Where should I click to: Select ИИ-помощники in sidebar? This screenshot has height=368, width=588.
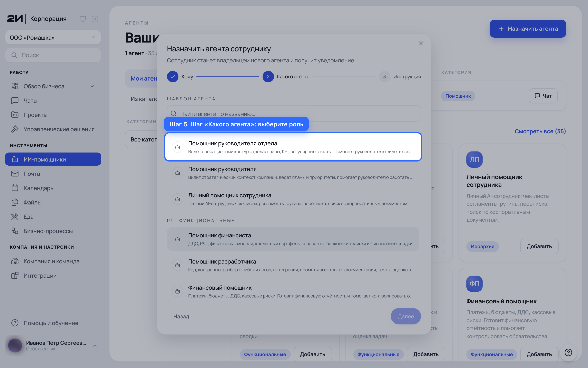[x=53, y=159]
